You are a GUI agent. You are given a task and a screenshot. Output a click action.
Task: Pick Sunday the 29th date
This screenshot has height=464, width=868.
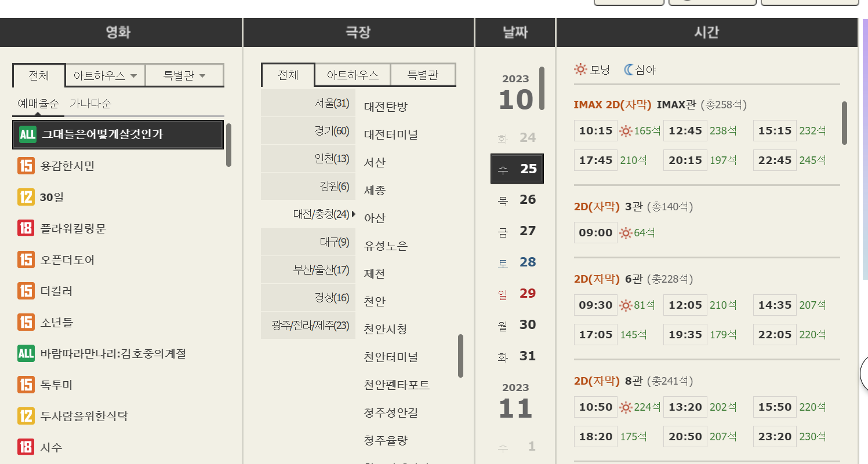point(517,294)
